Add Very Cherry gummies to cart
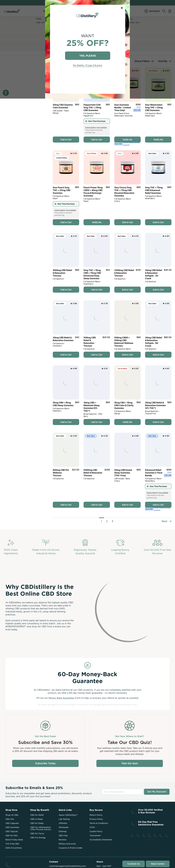 click(128, 222)
